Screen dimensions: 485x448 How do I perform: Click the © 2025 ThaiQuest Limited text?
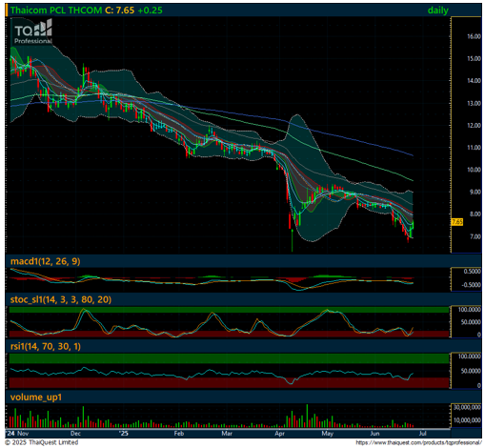pyautogui.click(x=42, y=442)
